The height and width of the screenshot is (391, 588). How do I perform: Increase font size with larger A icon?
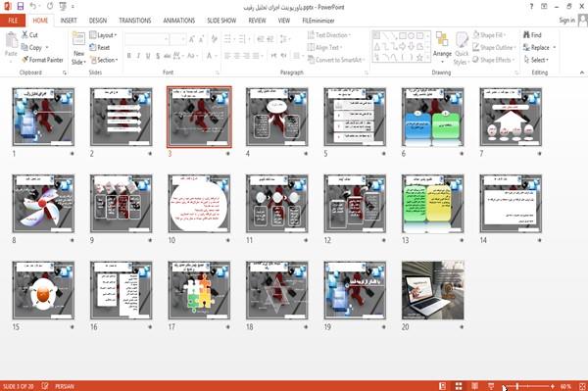click(192, 39)
